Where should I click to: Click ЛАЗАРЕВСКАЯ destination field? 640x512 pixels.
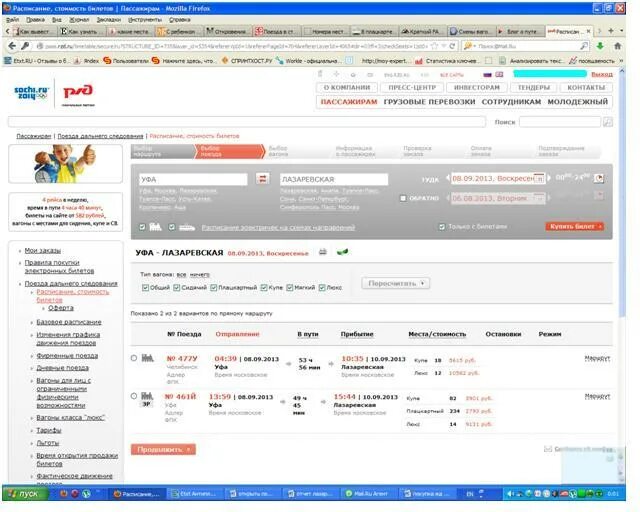[334, 179]
